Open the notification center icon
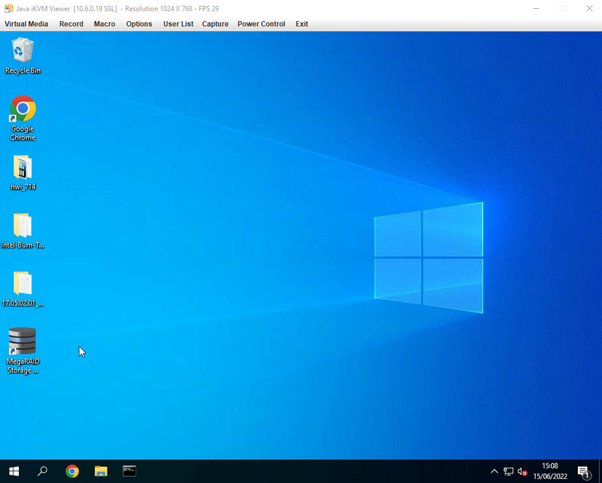 (x=584, y=472)
